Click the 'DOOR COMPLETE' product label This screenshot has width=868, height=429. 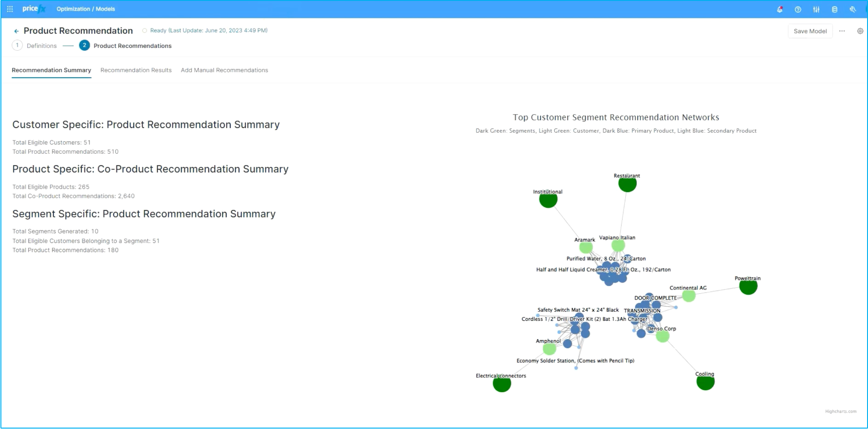point(656,298)
